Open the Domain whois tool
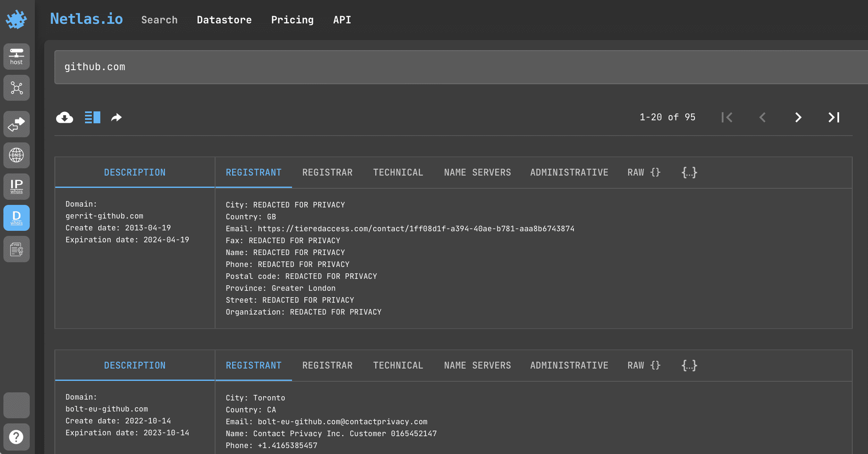Screen dimensions: 868x454 coord(17,218)
